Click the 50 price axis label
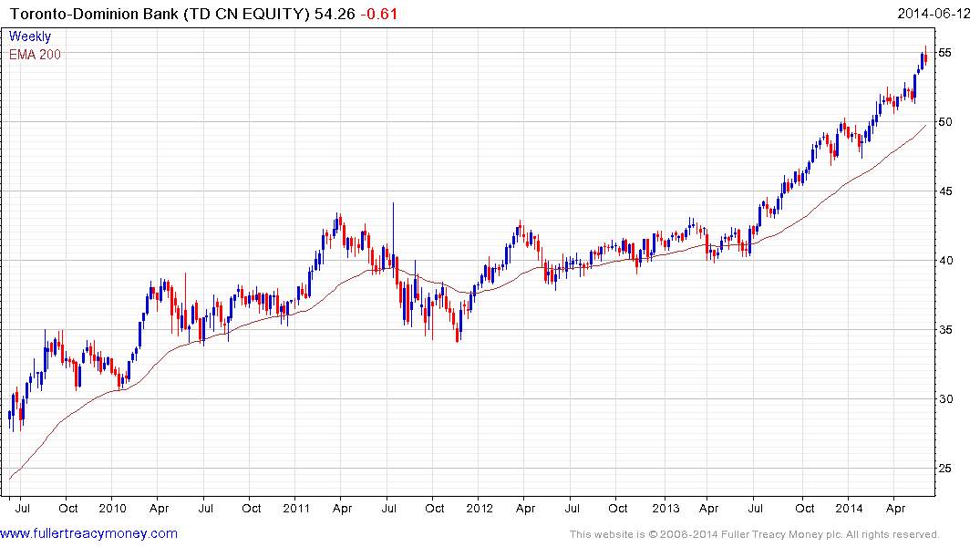980x547 pixels. [945, 122]
